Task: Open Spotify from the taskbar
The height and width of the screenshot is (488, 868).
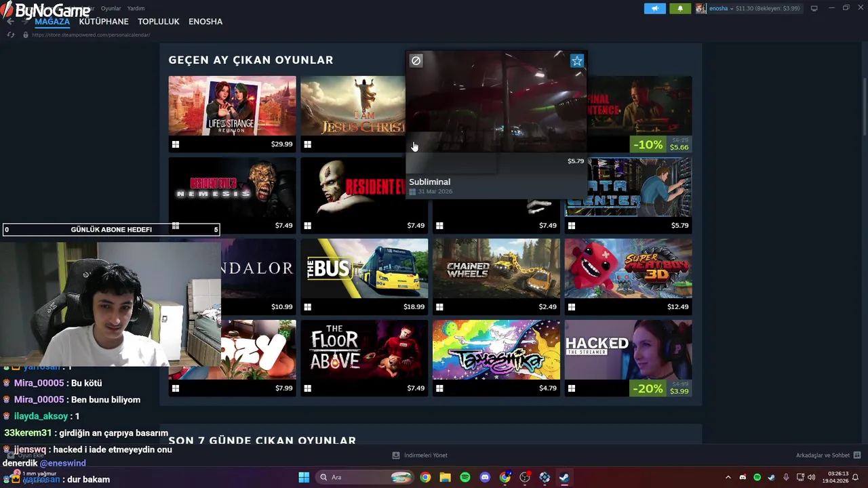Action: (465, 477)
